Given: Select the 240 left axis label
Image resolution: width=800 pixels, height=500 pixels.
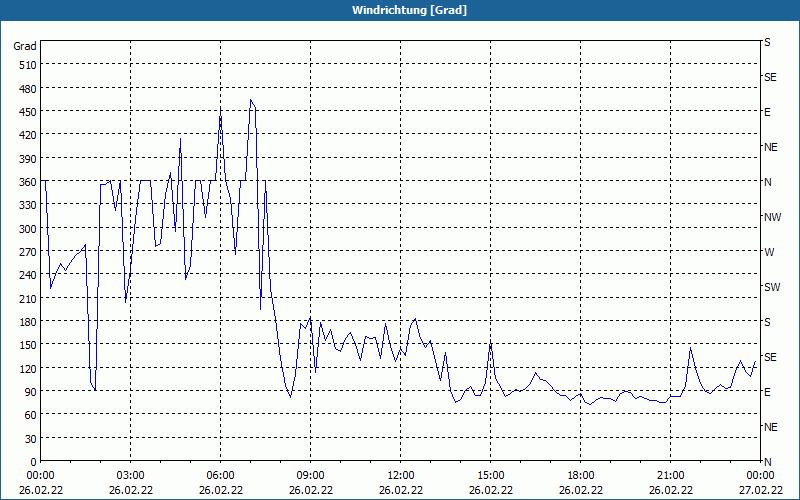Looking at the screenshot, I should coord(28,276).
